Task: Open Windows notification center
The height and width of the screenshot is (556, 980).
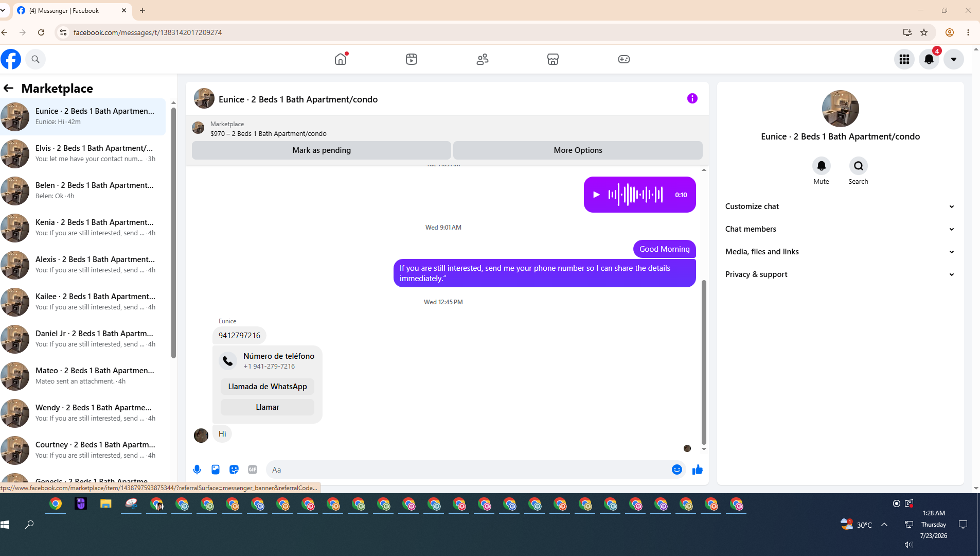Action: point(963,525)
